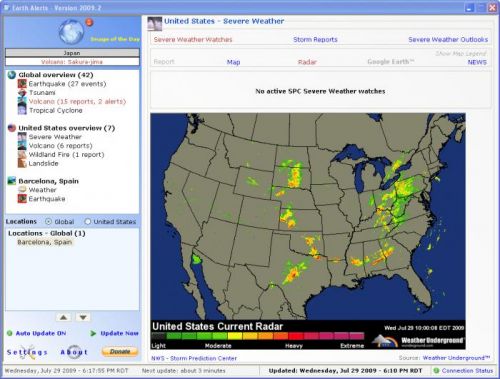This screenshot has width=500, height=379.
Task: Select Barcelona, Spain in Locations list
Action: 45,242
